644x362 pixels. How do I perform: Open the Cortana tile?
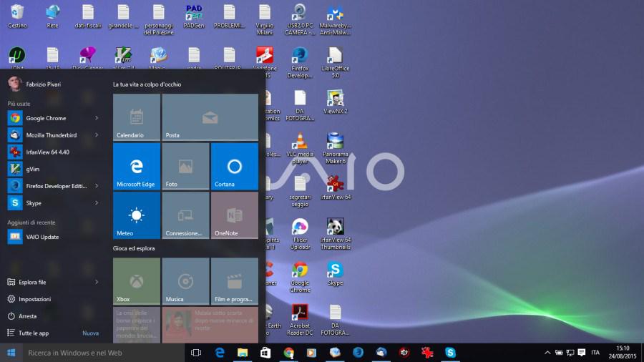pos(235,166)
